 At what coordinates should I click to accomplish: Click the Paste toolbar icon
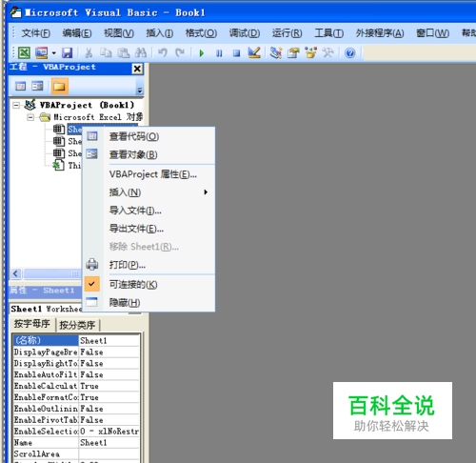[x=123, y=52]
